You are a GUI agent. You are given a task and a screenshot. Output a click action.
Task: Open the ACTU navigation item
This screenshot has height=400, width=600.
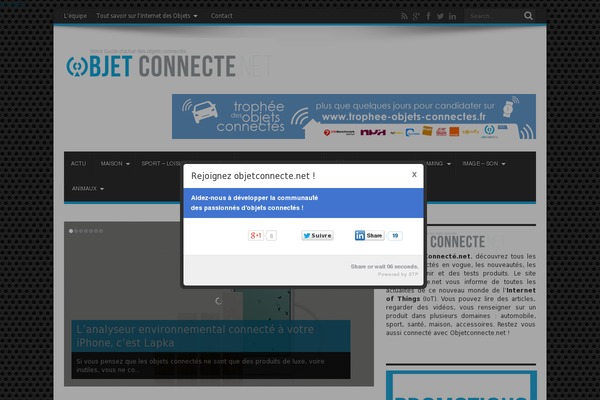pyautogui.click(x=78, y=163)
